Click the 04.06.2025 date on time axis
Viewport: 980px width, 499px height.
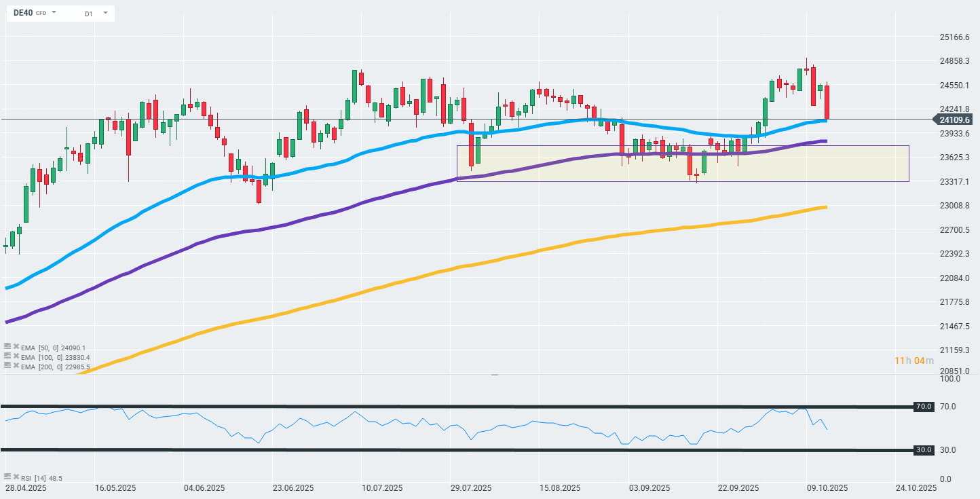click(205, 488)
